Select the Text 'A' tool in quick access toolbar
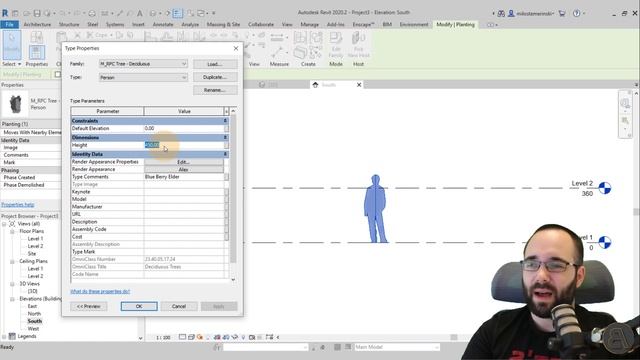 [x=140, y=13]
